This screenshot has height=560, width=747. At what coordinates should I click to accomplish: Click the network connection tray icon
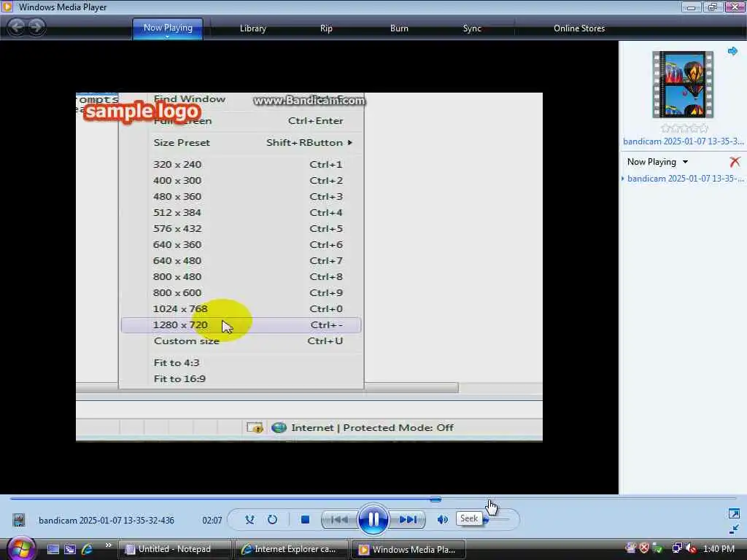676,548
